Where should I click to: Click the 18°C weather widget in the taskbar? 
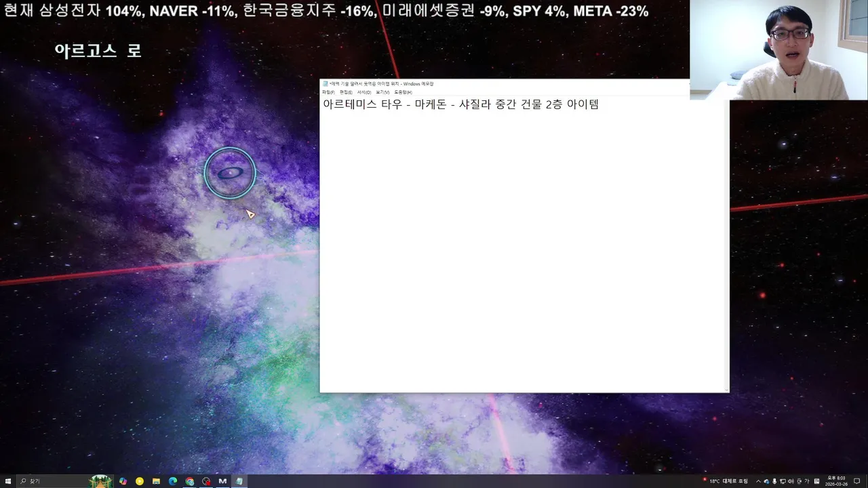[x=726, y=481]
